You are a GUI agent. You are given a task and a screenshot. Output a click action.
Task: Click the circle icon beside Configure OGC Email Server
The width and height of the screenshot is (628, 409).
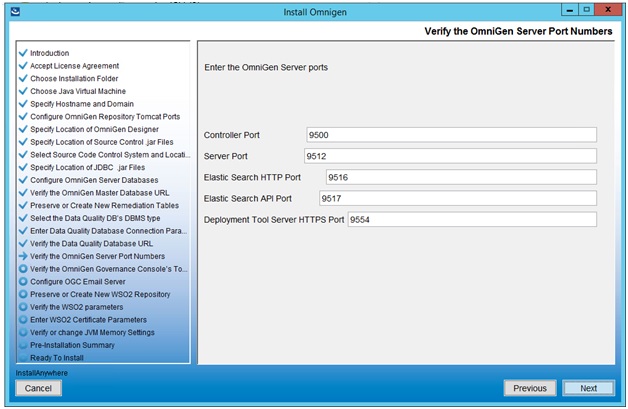click(23, 281)
